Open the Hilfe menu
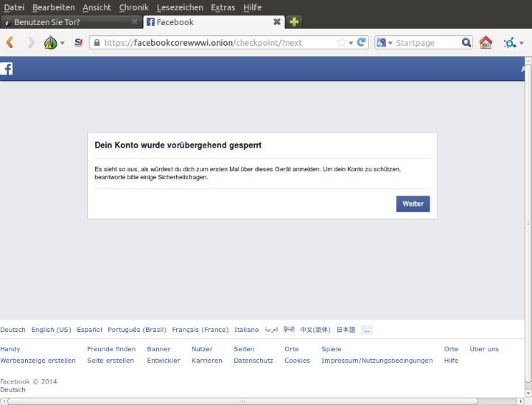 click(x=253, y=7)
